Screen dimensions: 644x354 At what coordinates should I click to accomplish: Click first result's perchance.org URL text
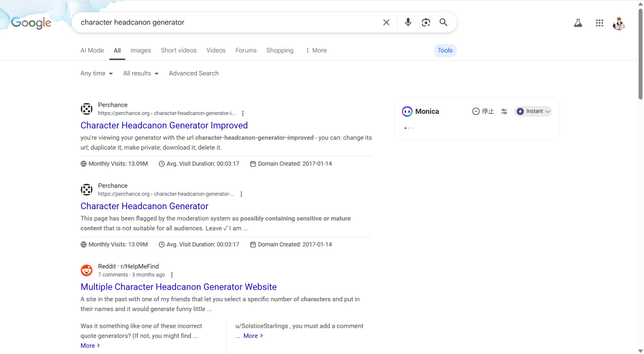167,113
